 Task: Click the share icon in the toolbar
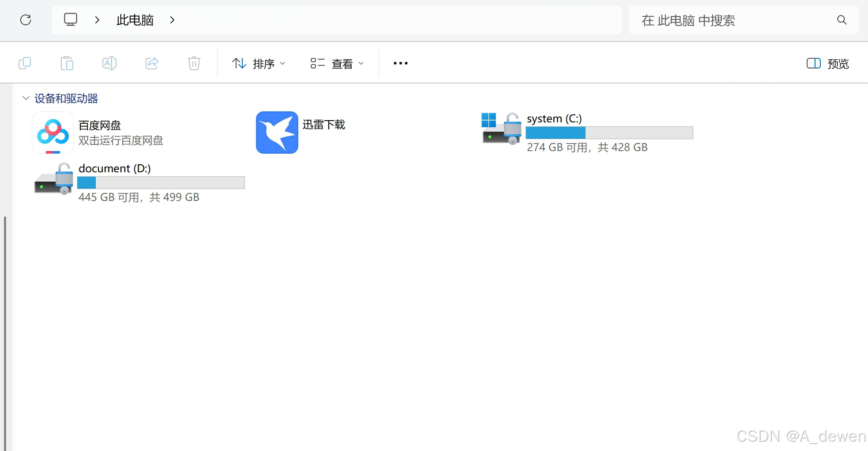[152, 63]
